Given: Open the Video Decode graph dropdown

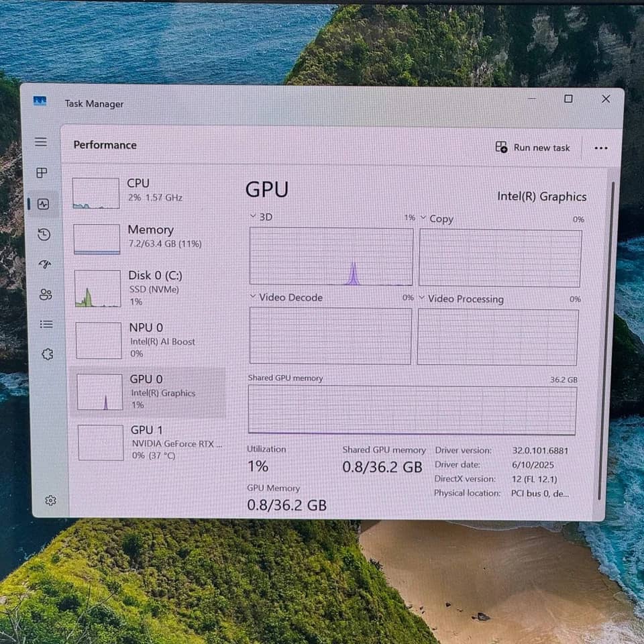Looking at the screenshot, I should (253, 296).
